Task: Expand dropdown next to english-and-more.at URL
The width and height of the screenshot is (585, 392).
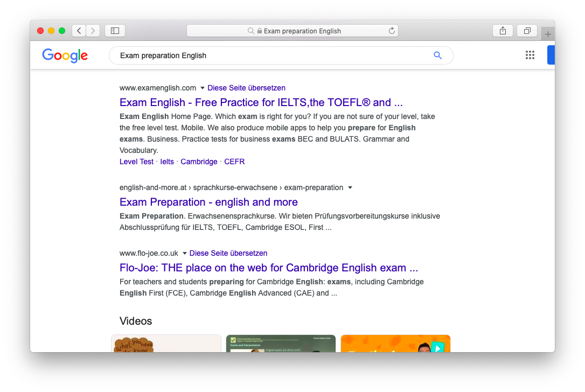Action: pyautogui.click(x=350, y=187)
